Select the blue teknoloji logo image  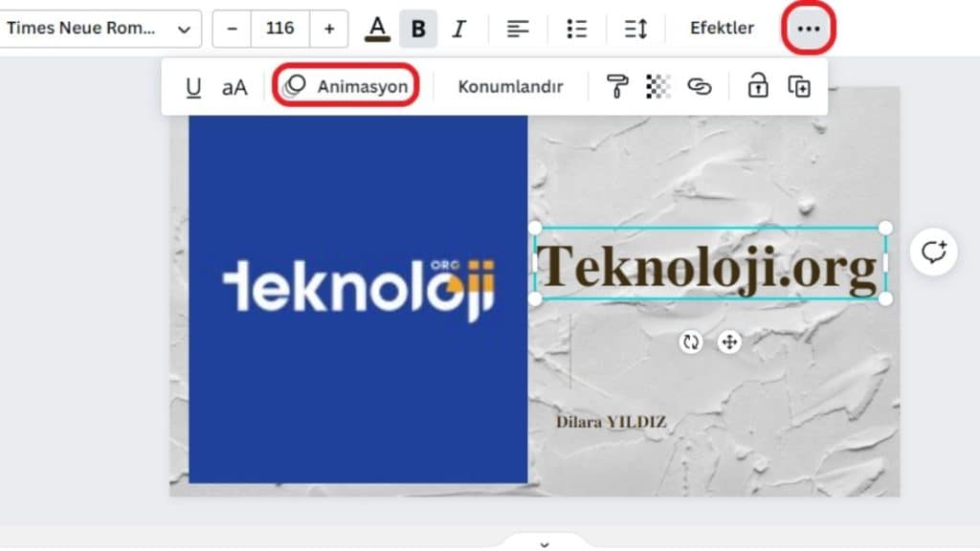[x=358, y=298]
